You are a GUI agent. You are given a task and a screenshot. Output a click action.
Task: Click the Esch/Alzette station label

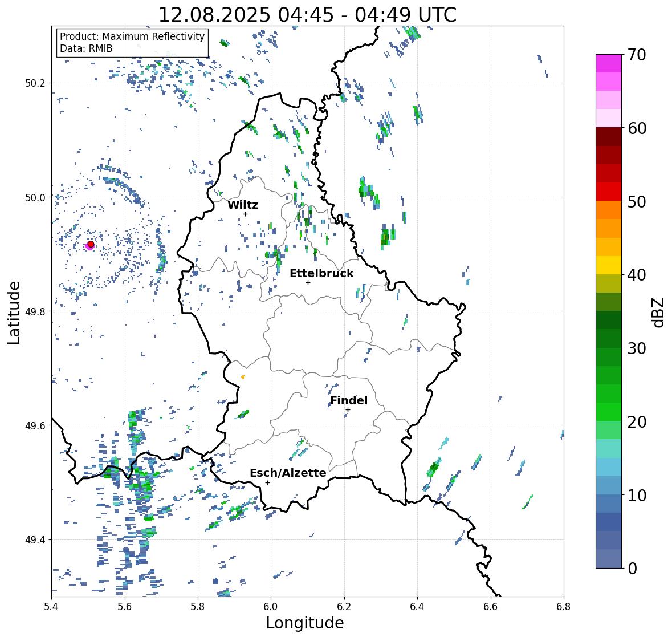pyautogui.click(x=288, y=473)
